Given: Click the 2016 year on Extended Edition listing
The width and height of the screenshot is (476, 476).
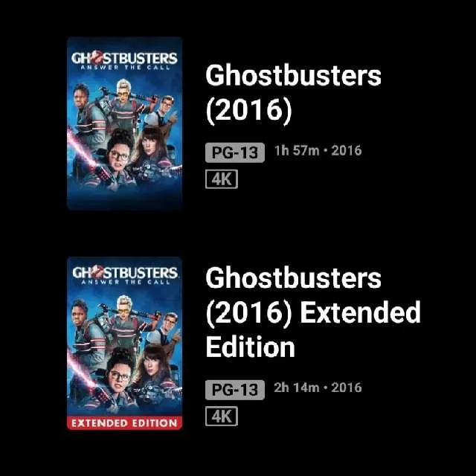Looking at the screenshot, I should [x=347, y=387].
